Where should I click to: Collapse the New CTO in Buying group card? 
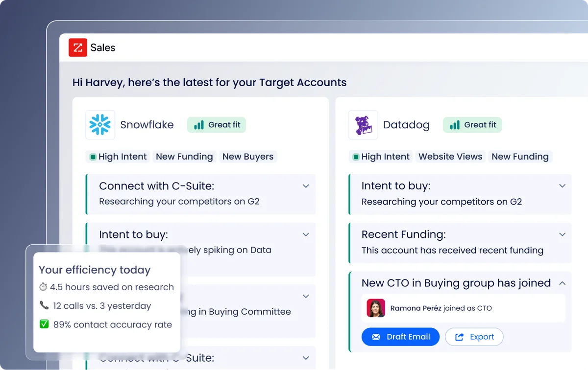coord(562,283)
